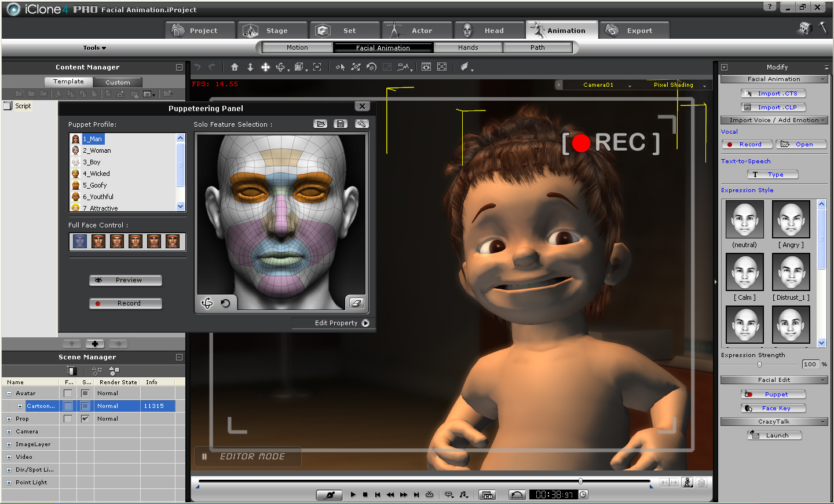The width and height of the screenshot is (834, 504).
Task: Launch CrazyTalk
Action: pos(774,435)
